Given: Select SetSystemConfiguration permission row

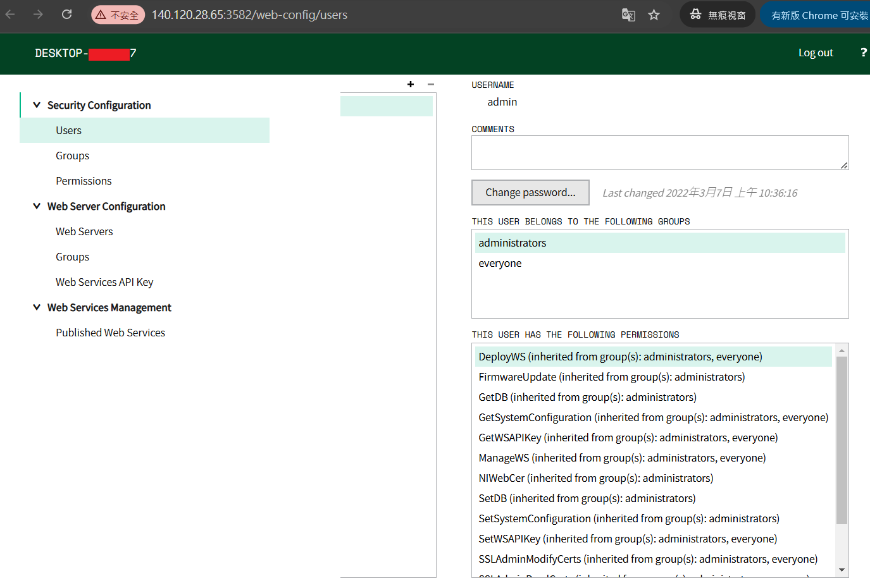Looking at the screenshot, I should click(654, 518).
